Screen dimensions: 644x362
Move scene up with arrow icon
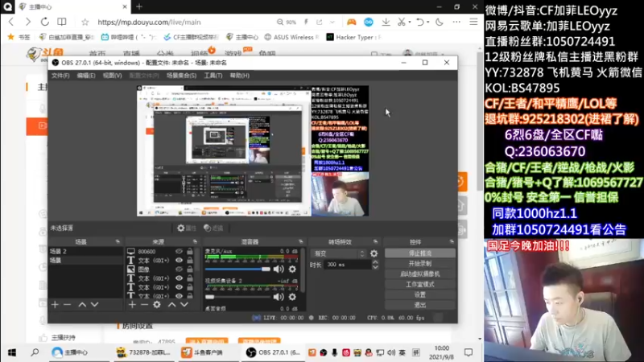click(x=82, y=305)
